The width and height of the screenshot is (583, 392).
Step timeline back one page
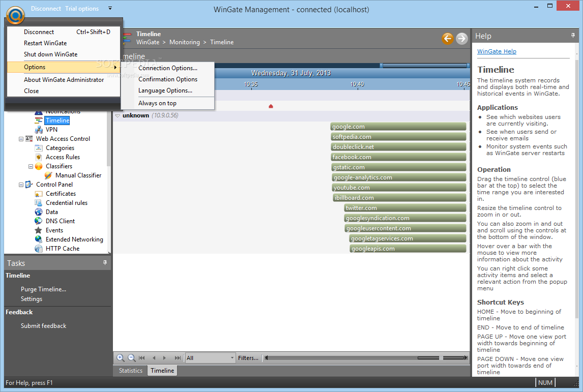(154, 358)
